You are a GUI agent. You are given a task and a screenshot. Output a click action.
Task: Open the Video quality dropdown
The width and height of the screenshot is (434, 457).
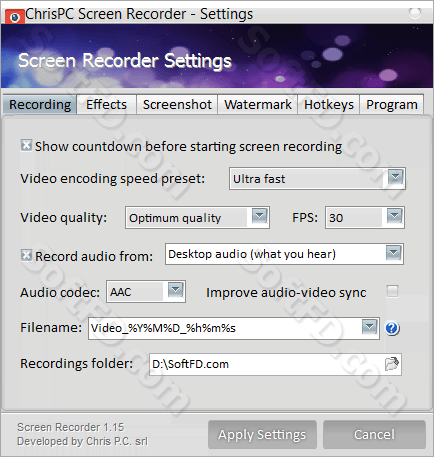[260, 216]
